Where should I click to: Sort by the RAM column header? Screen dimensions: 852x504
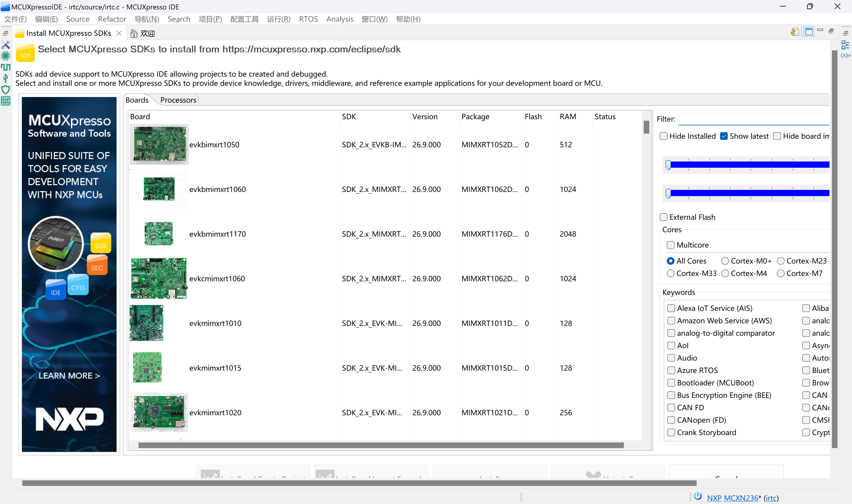(568, 117)
